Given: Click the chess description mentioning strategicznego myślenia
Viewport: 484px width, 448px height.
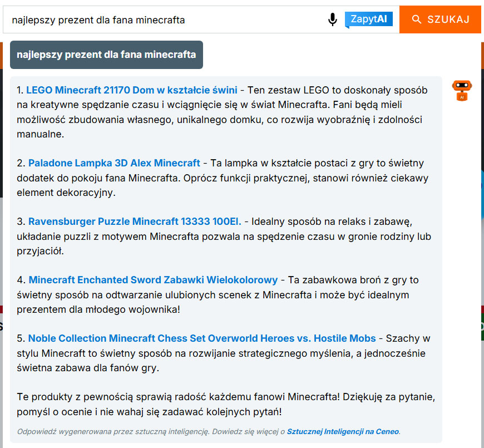Looking at the screenshot, I should click(x=223, y=353).
